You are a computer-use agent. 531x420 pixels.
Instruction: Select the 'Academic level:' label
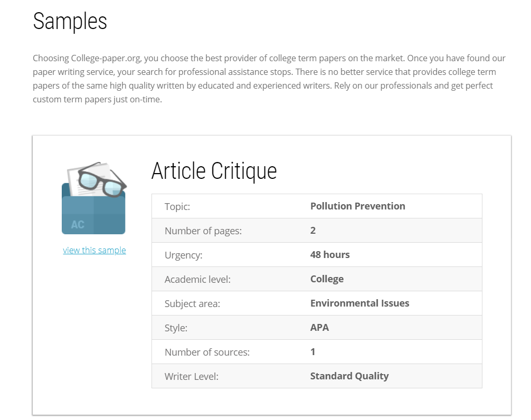(197, 279)
